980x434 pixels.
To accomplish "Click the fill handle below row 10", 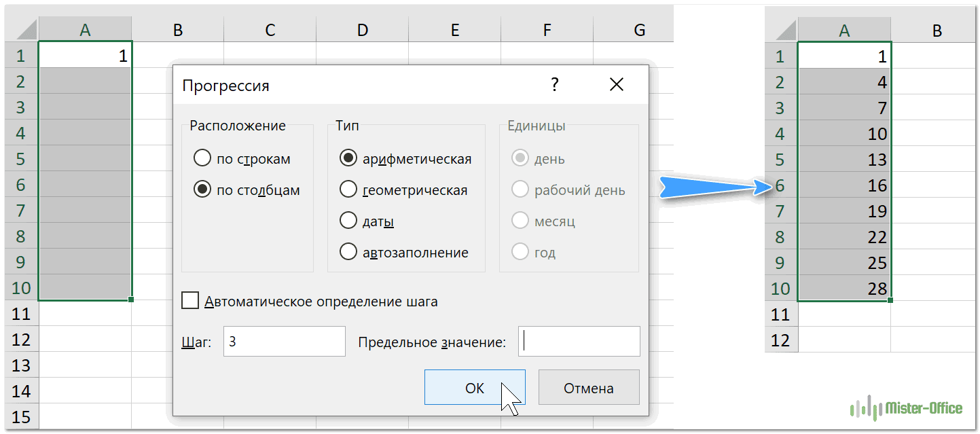I will [130, 300].
